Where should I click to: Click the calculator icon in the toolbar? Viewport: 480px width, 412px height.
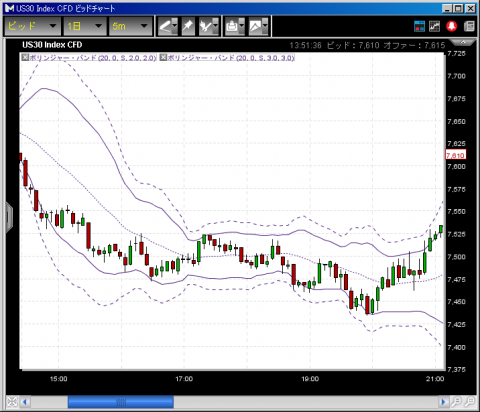(469, 26)
